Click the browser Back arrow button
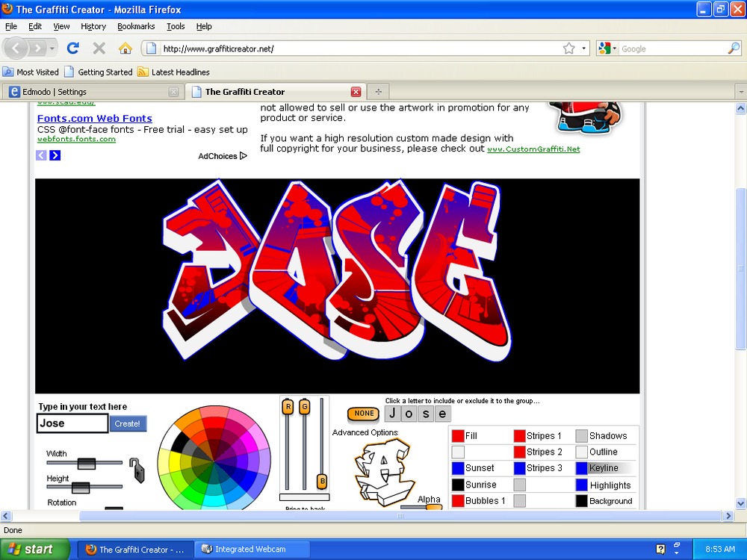Image resolution: width=747 pixels, height=560 pixels. (x=16, y=48)
